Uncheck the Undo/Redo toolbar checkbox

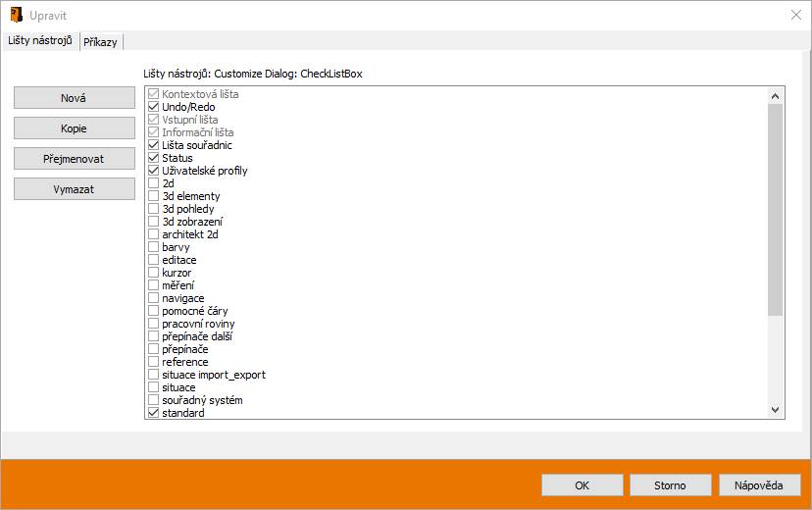pos(154,107)
